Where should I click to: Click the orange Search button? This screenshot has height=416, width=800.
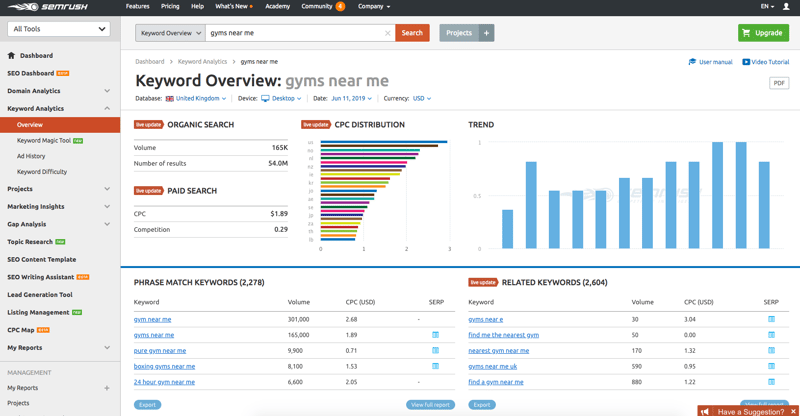(412, 33)
